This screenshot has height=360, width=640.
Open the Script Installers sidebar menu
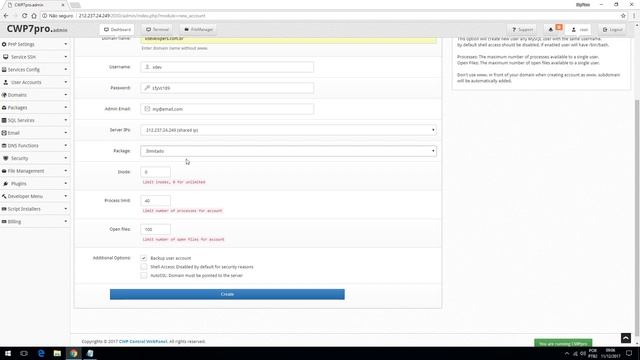click(x=35, y=209)
